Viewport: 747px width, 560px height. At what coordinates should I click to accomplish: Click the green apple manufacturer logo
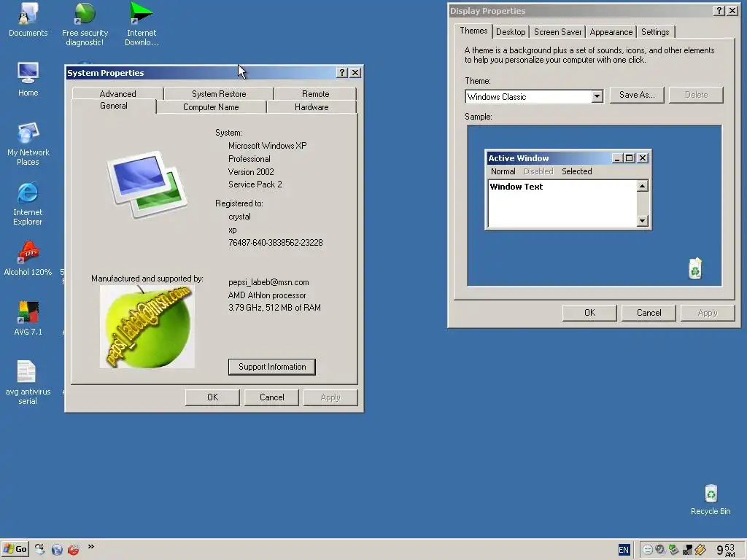tap(147, 327)
